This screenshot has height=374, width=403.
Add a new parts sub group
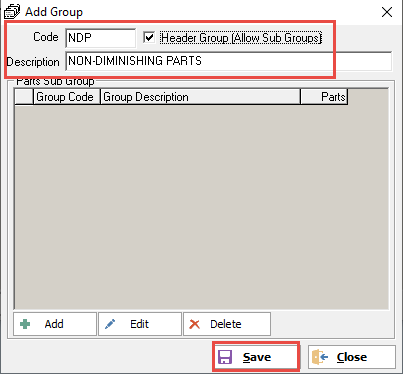tap(55, 324)
